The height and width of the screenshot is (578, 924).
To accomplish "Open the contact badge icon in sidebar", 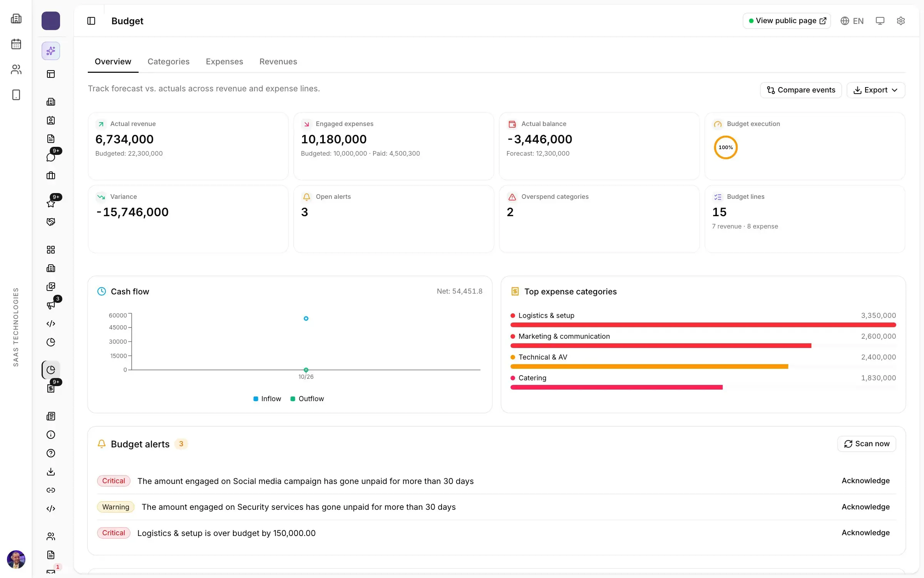I will tap(51, 120).
